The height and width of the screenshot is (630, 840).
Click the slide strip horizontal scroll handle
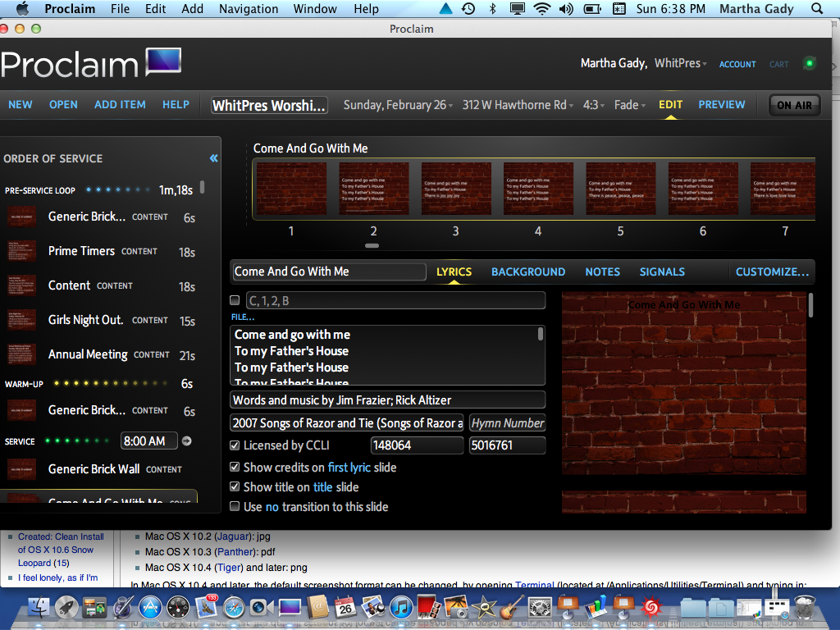pos(372,245)
